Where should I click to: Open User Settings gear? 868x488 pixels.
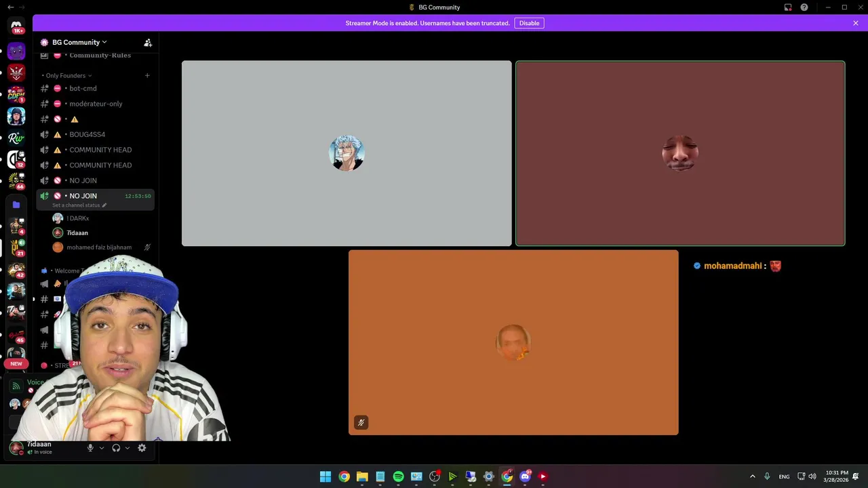pos(142,448)
